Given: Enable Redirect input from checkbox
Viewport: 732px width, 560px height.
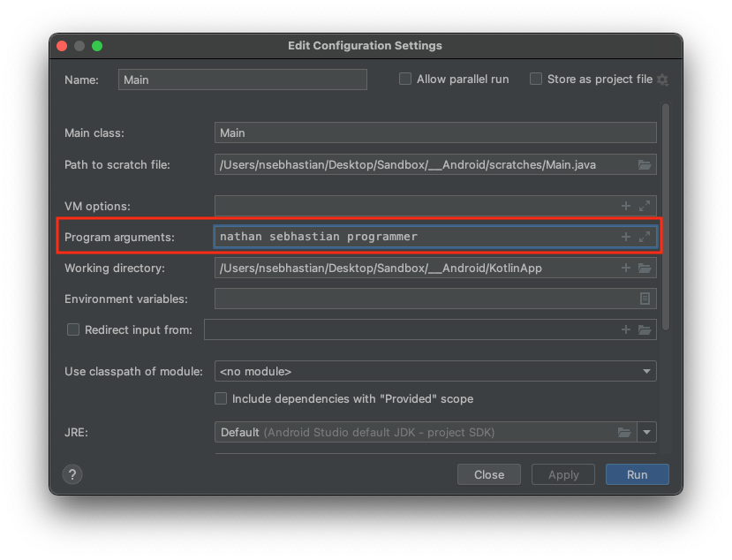Looking at the screenshot, I should (73, 329).
